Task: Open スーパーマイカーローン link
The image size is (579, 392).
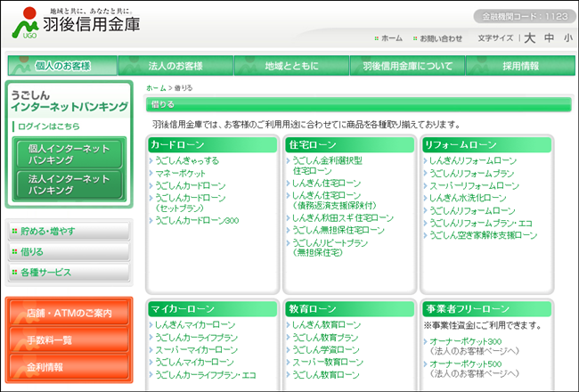Action: [x=196, y=350]
